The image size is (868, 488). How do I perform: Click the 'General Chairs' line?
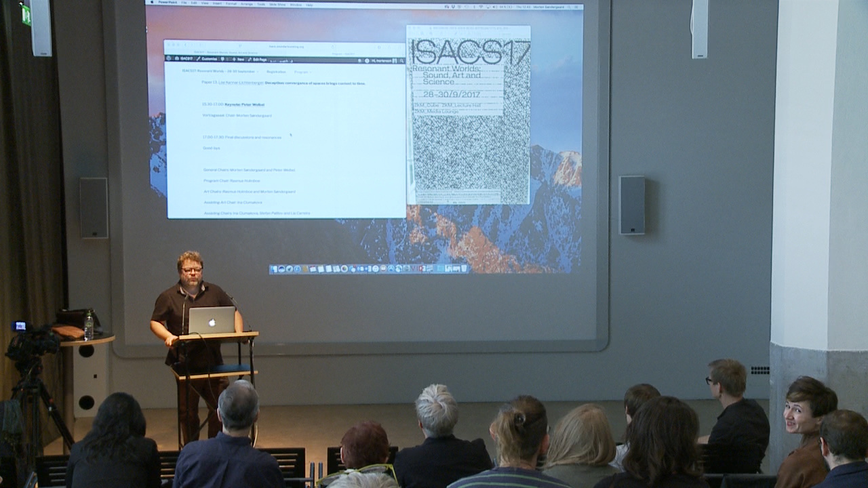point(249,169)
